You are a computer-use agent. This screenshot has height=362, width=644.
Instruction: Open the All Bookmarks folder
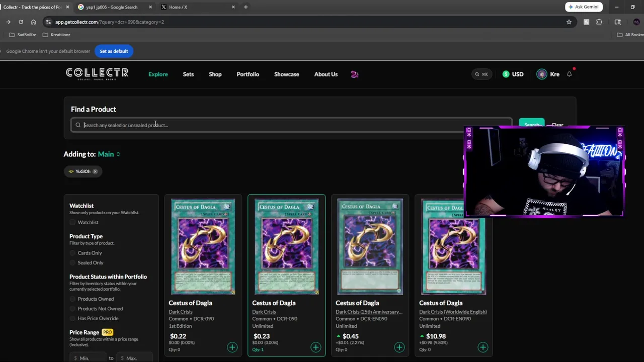click(630, 35)
